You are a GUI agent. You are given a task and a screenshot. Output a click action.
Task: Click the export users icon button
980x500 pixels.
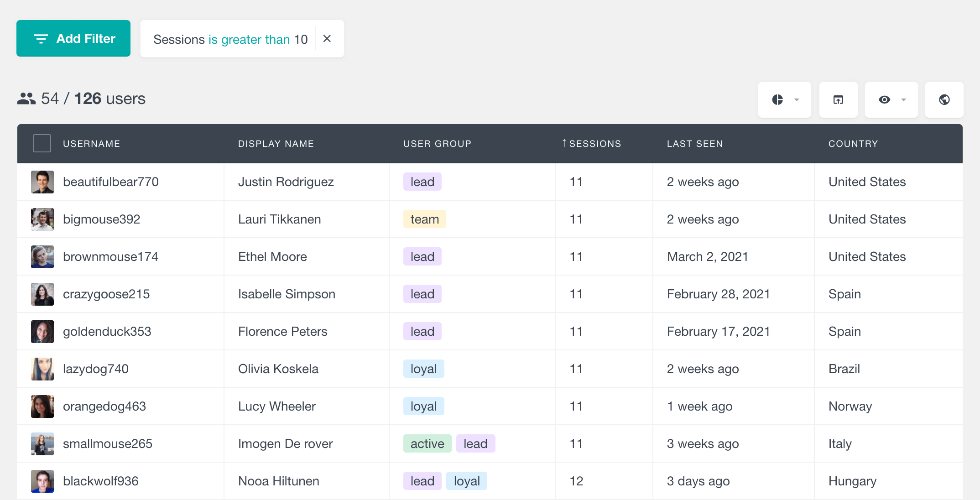coord(838,99)
